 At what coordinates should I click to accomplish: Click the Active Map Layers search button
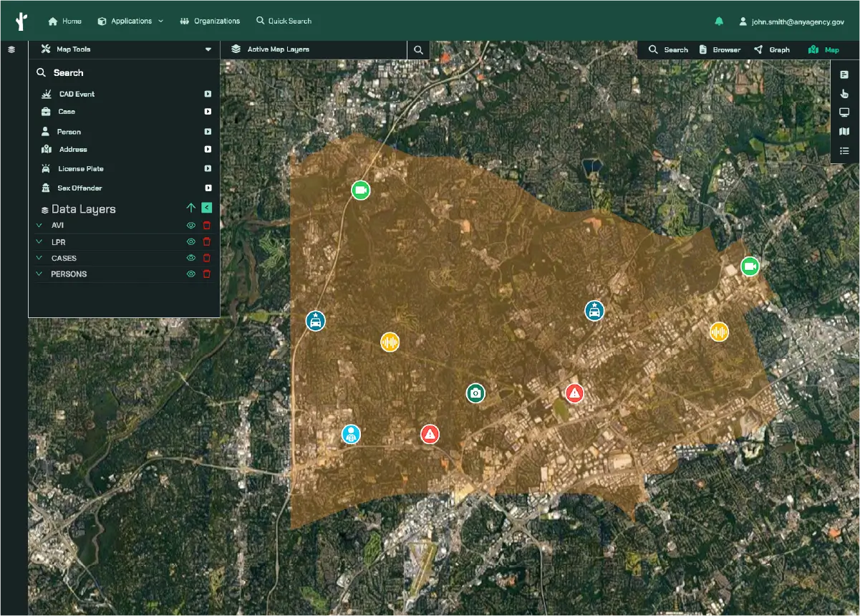[x=418, y=49]
